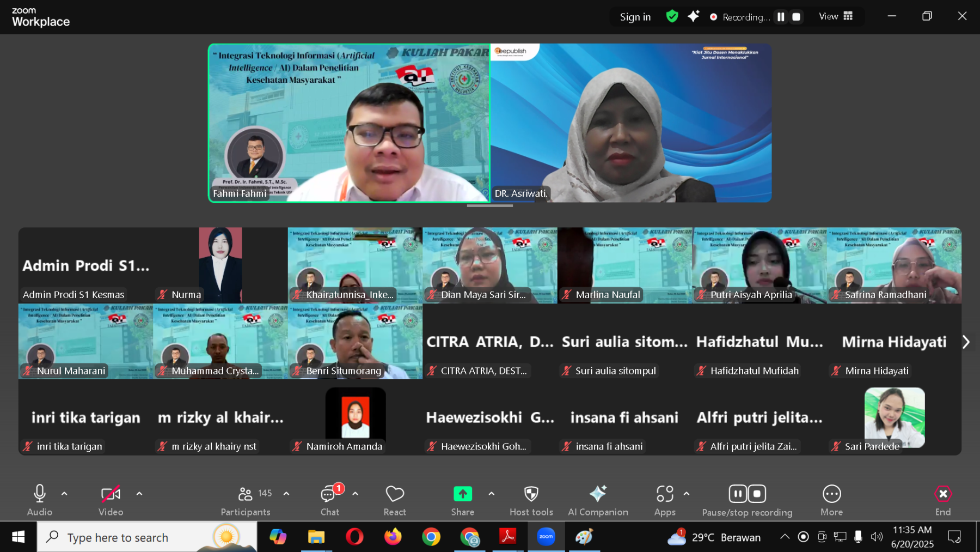980x552 pixels.
Task: Expand video options arrow
Action: (139, 494)
